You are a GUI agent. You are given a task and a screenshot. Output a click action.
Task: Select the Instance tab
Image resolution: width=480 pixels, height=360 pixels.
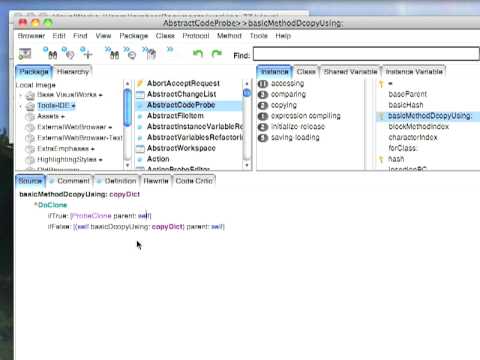pos(275,72)
